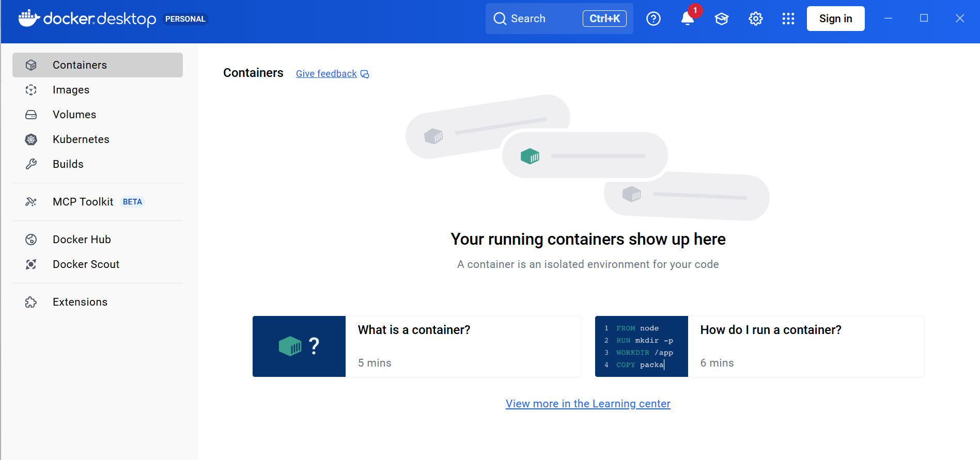This screenshot has height=460, width=980.
Task: Click the search magnifier icon
Action: click(500, 19)
